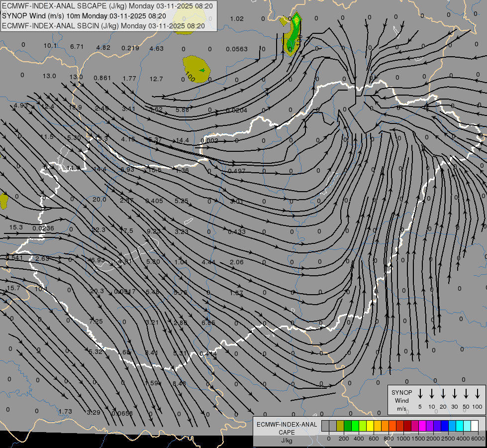Click the 6000 tick label in CAPE legend
487x448 pixels.
pos(478,439)
